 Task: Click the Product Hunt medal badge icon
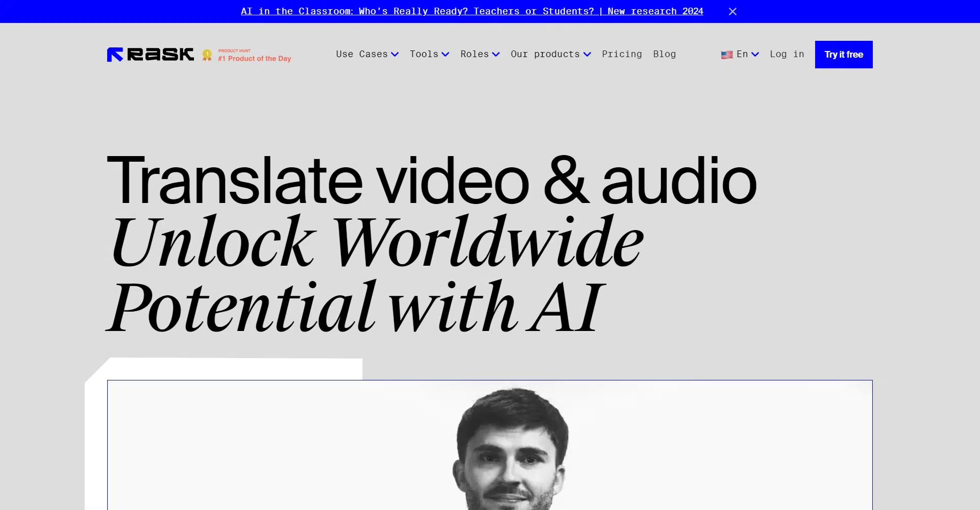pyautogui.click(x=207, y=55)
